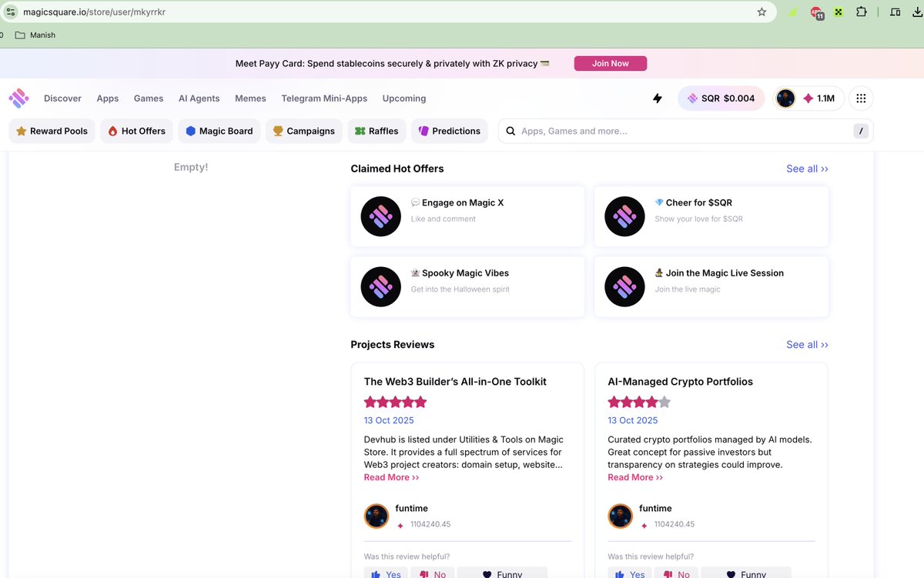This screenshot has width=924, height=578.
Task: Click 13 Oct 2025 date on Web3 Builder's review
Action: click(389, 420)
